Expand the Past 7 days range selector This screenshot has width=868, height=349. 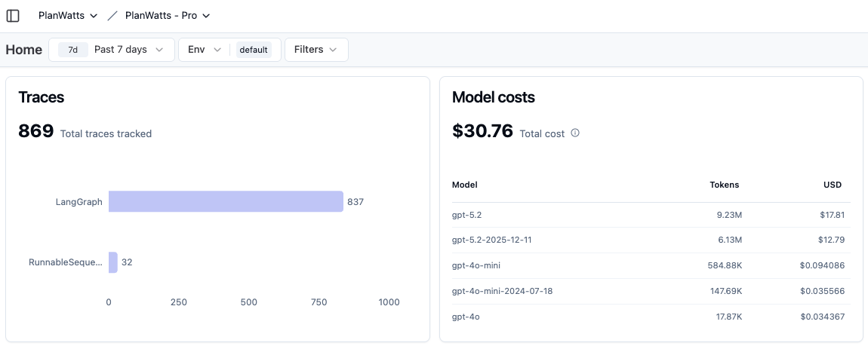[112, 50]
